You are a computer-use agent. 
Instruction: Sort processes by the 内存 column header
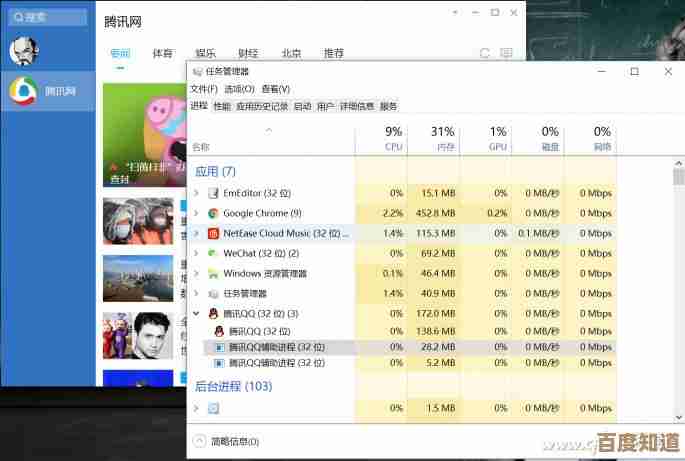click(x=443, y=138)
